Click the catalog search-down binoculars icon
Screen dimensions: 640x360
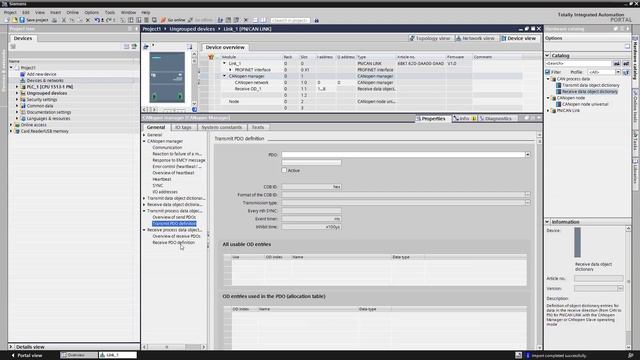coord(617,64)
